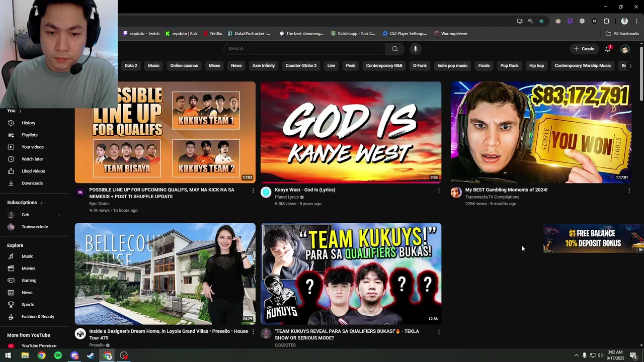644x362 pixels.
Task: Play the God Is Kanye West thumbnail
Action: coord(351,132)
